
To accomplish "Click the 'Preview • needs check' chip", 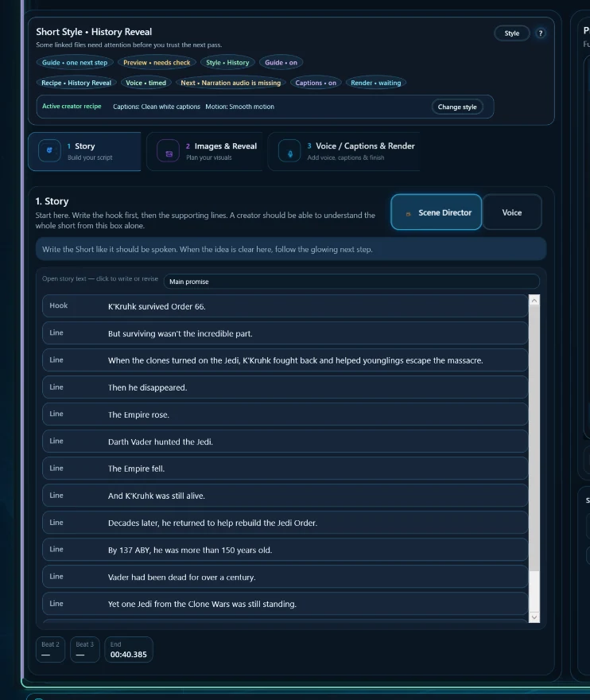I will [157, 63].
